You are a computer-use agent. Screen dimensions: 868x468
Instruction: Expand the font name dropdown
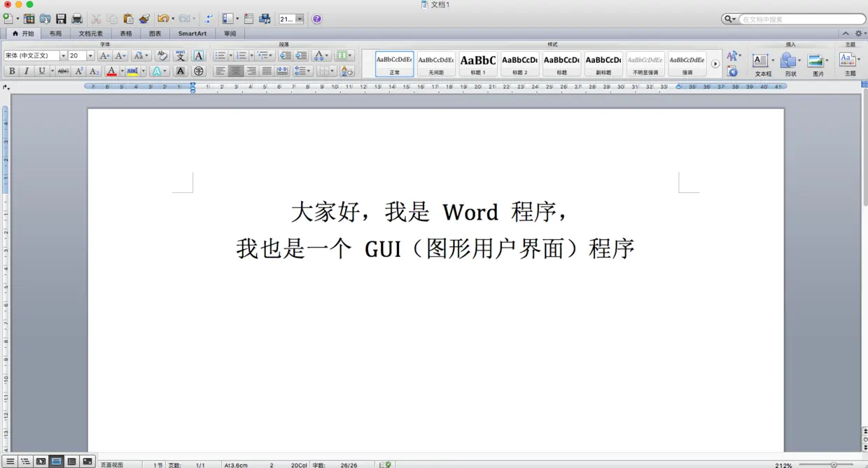pos(63,55)
